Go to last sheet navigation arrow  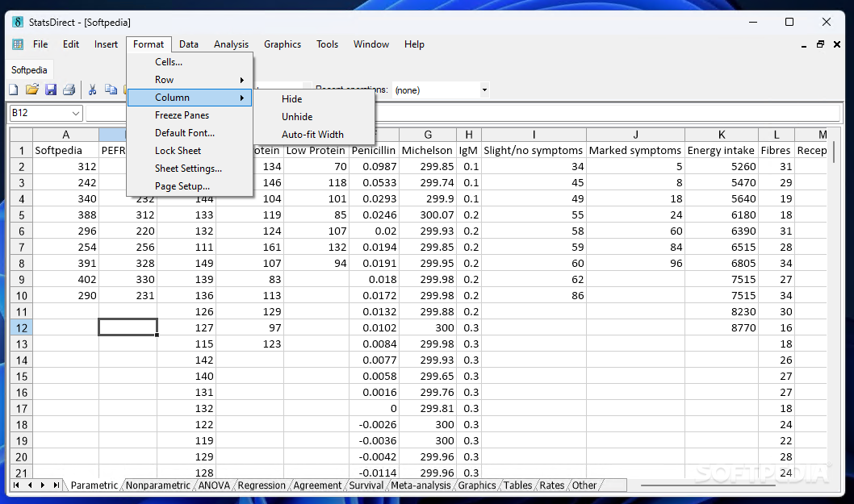click(x=56, y=485)
